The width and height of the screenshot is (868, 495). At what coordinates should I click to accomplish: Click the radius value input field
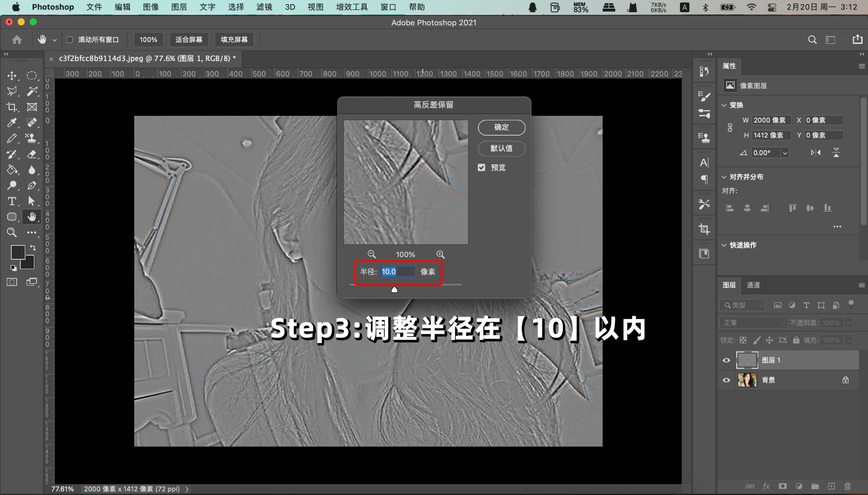(x=397, y=271)
